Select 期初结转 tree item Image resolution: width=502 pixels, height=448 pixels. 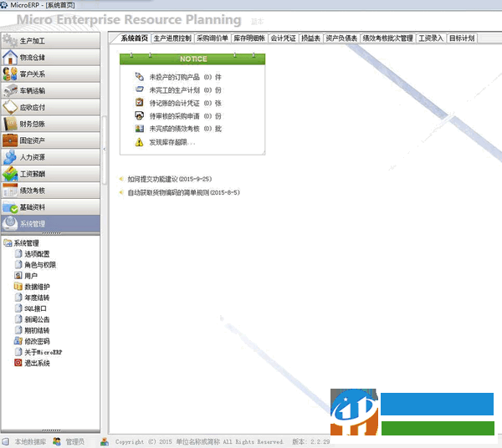(37, 330)
